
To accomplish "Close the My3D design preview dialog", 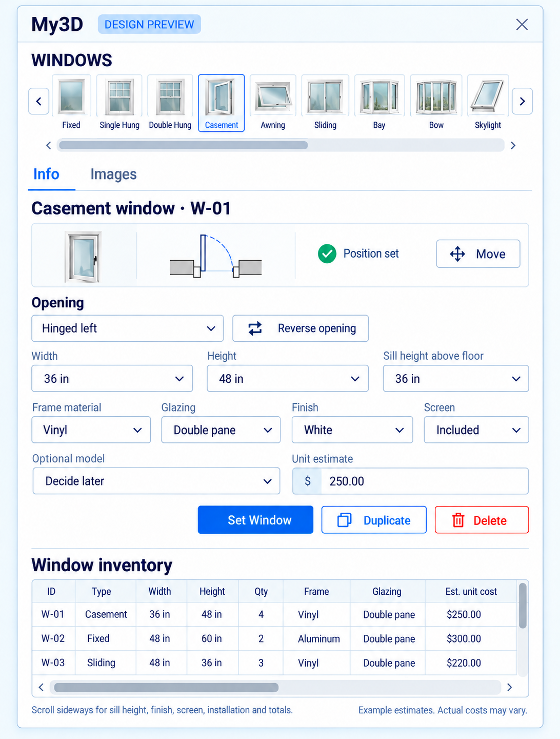I will coord(522,25).
